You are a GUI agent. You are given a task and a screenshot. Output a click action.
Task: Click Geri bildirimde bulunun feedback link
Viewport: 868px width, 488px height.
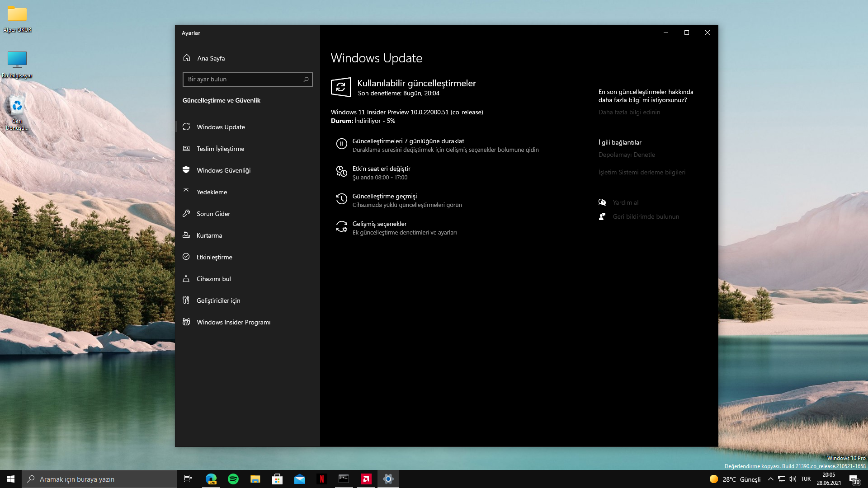[x=646, y=216]
